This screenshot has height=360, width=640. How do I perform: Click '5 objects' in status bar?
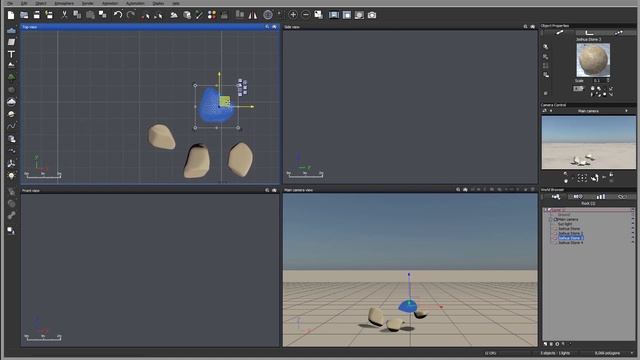click(x=547, y=353)
